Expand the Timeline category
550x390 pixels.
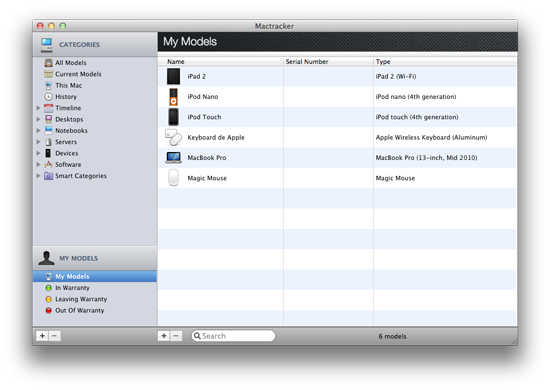(39, 108)
